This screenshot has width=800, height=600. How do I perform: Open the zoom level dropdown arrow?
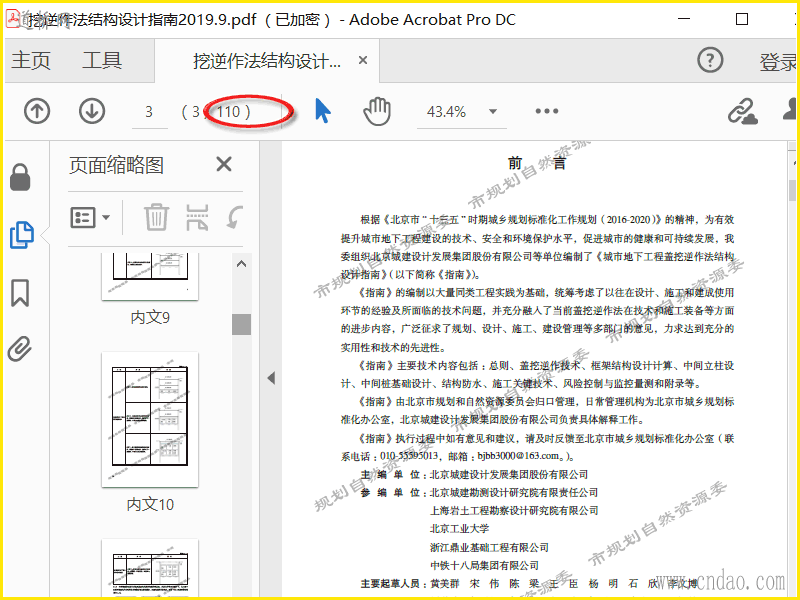pos(493,111)
